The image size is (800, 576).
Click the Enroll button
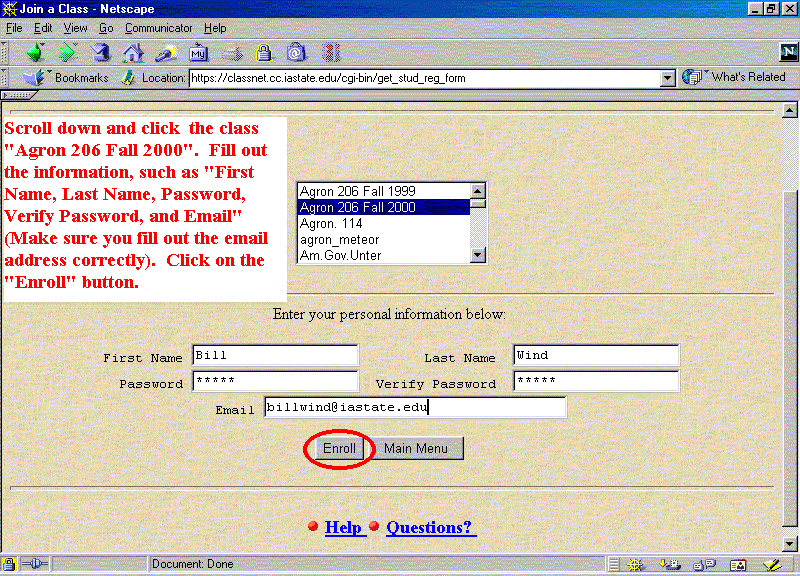click(x=339, y=449)
